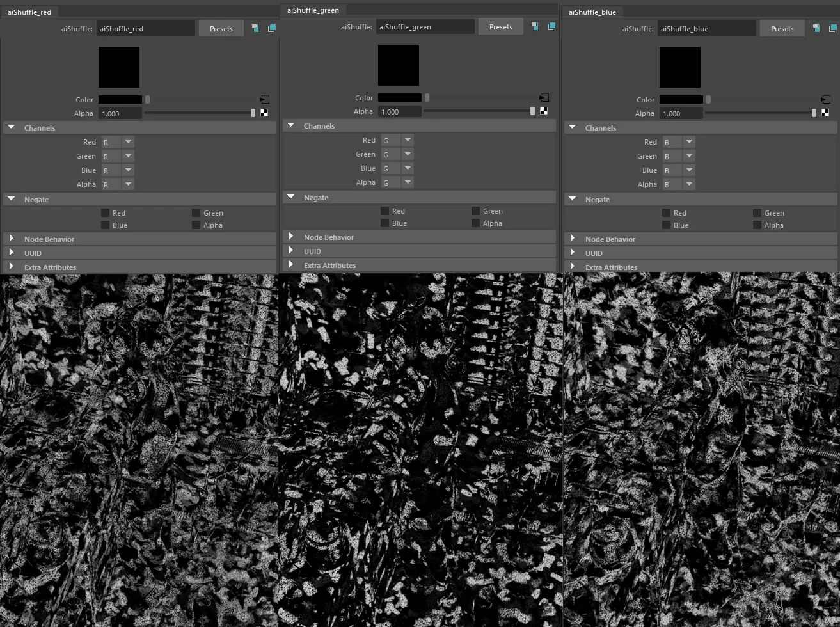
Task: Select the aiShuffle_blue tab
Action: [592, 12]
